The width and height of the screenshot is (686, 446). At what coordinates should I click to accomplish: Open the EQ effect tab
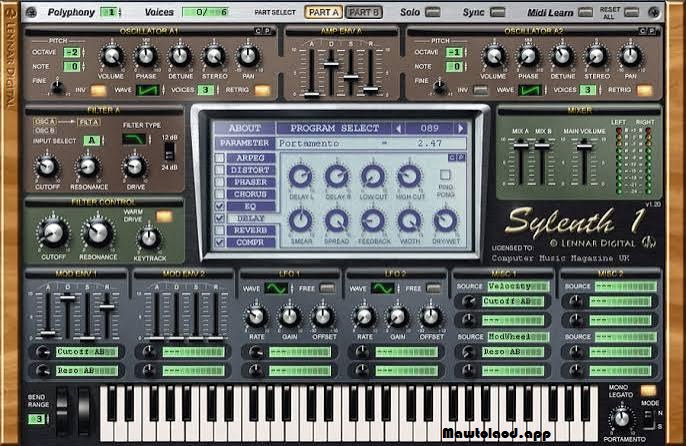click(x=251, y=206)
